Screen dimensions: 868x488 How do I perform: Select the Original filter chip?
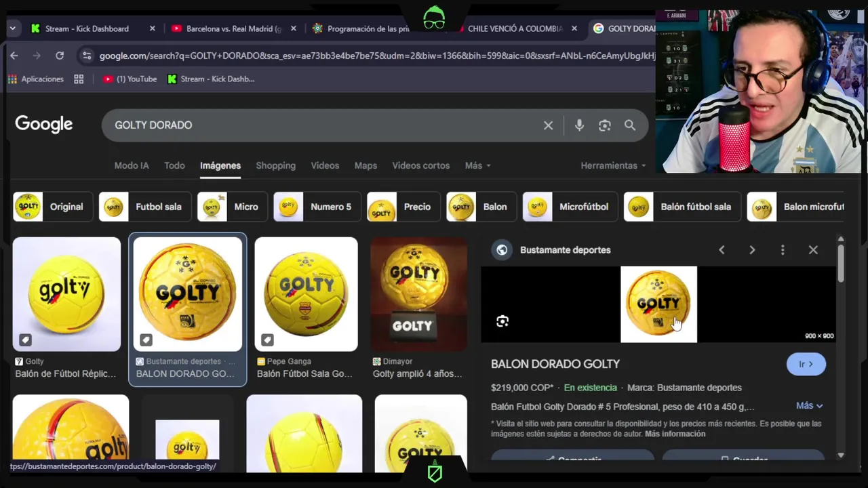[x=53, y=207]
